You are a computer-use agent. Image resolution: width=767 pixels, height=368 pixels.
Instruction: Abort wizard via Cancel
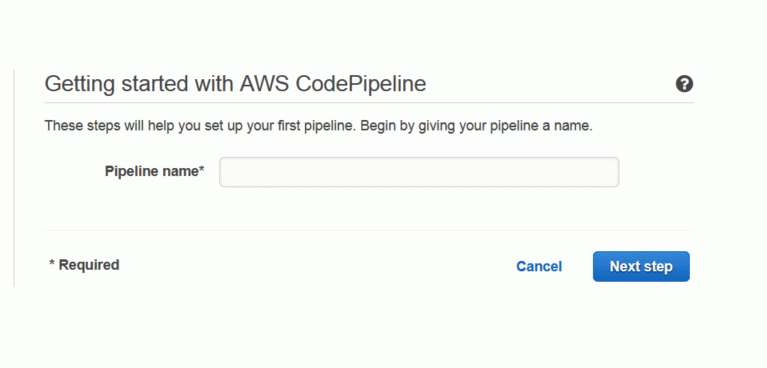click(539, 266)
